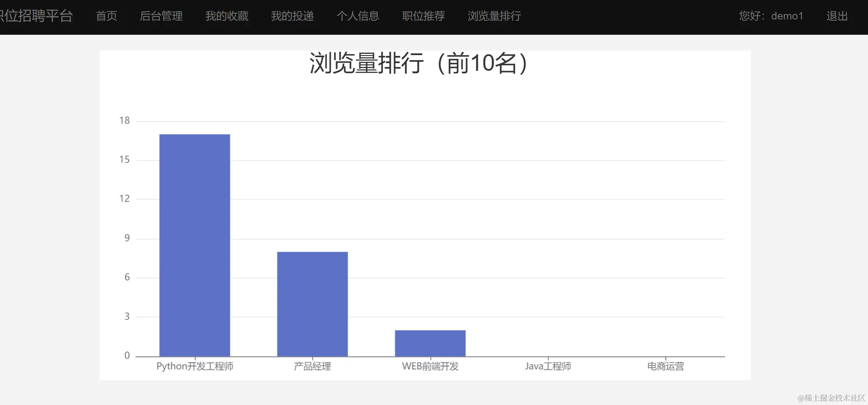
Task: Open 我的收藏 page
Action: tap(227, 16)
